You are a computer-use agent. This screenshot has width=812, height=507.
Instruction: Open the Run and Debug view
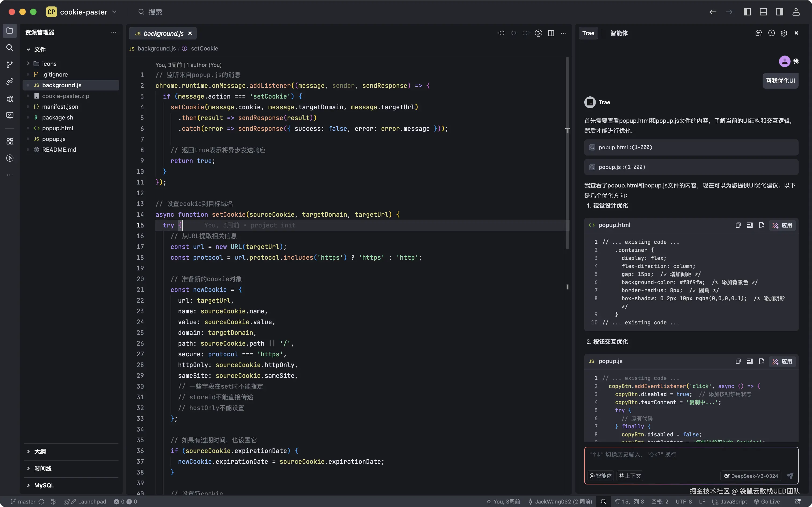[x=10, y=99]
